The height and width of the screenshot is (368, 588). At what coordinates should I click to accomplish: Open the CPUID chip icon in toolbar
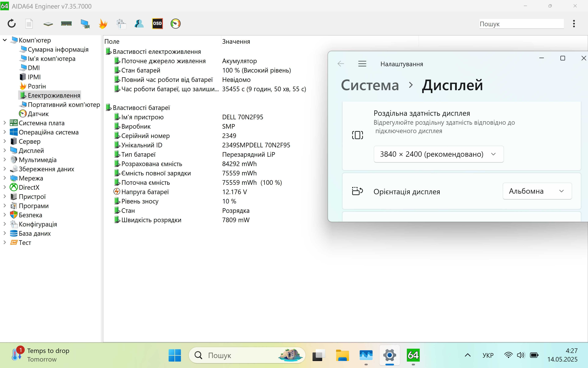pyautogui.click(x=48, y=24)
